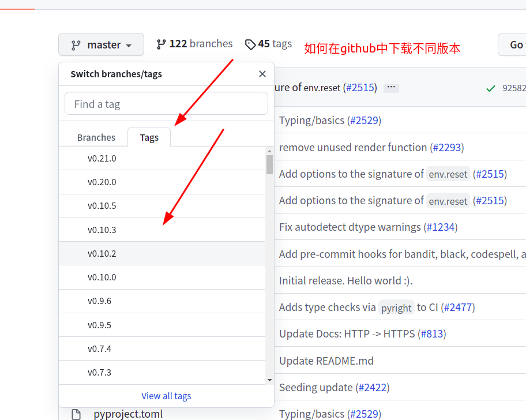
Task: Click the scrollbar up arrow
Action: click(269, 151)
